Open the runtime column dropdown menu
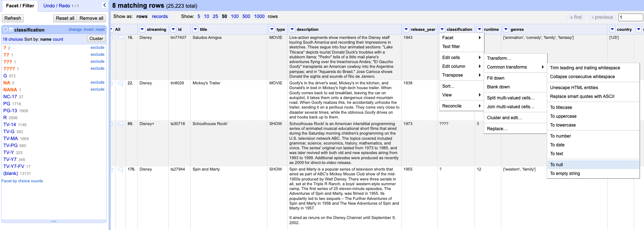This screenshot has height=230, width=644. 480,29
